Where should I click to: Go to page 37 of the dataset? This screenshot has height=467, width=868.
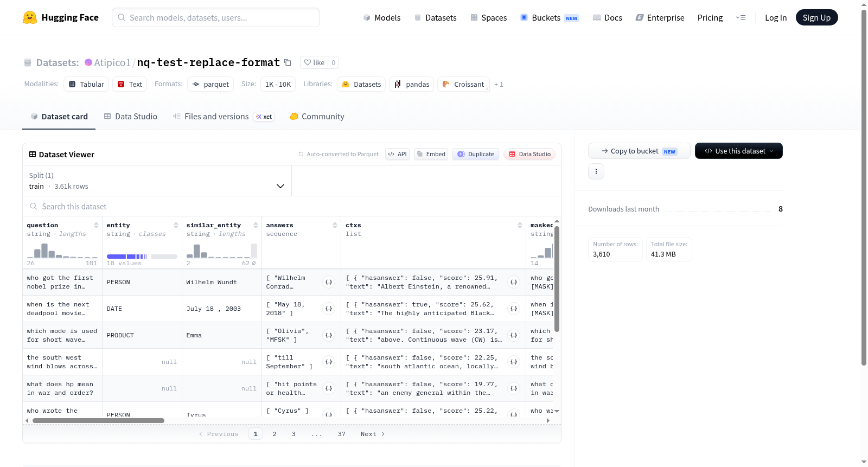coord(342,434)
